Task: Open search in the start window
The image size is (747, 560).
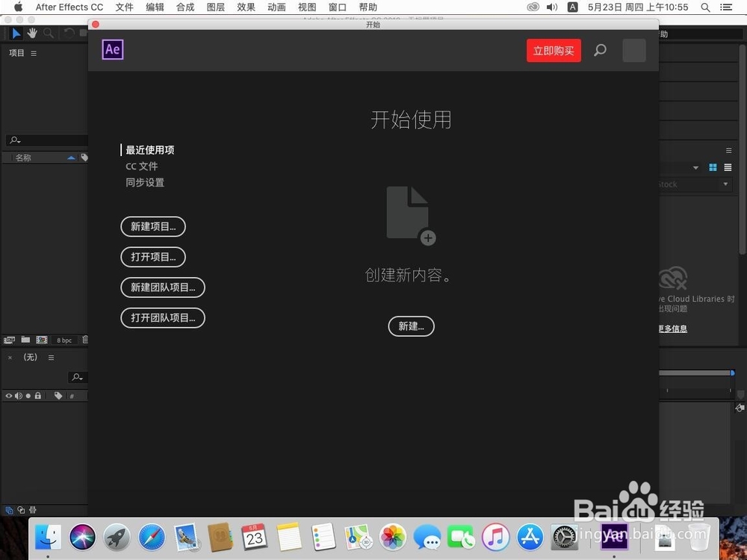Action: click(x=601, y=50)
